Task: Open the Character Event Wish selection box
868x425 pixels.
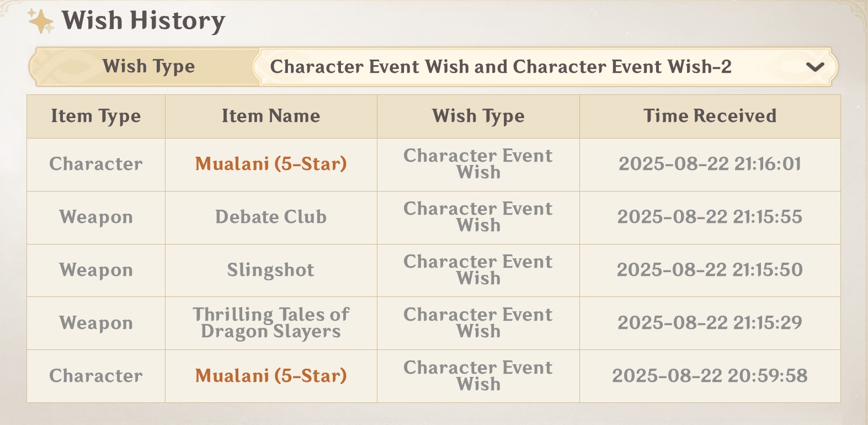Action: pos(500,67)
